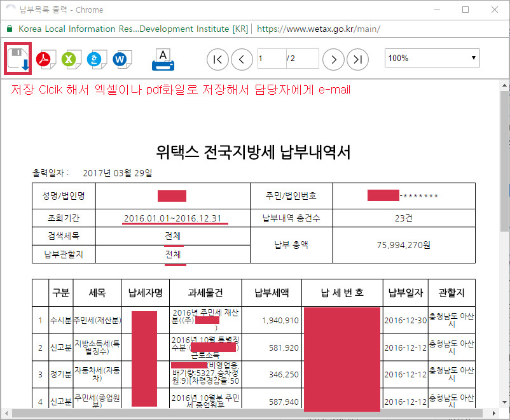
Task: Click the wetax.go.kr URL in address bar
Action: click(319, 29)
